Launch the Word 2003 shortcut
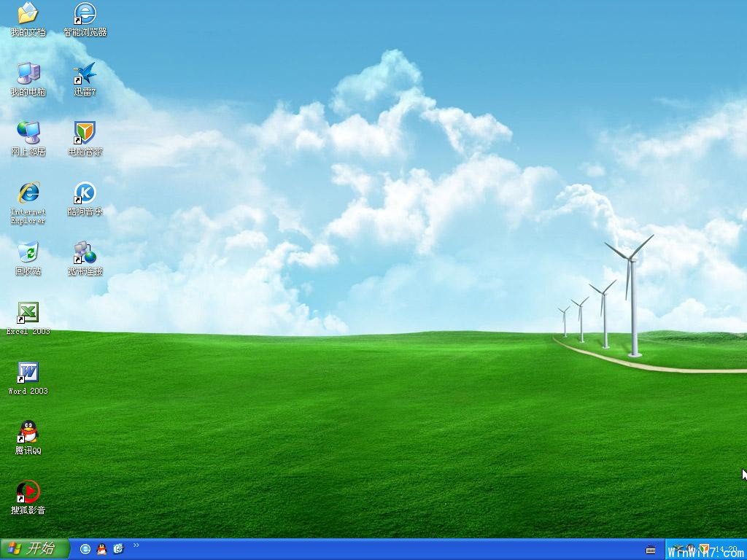Viewport: 747px width, 560px height. (28, 378)
